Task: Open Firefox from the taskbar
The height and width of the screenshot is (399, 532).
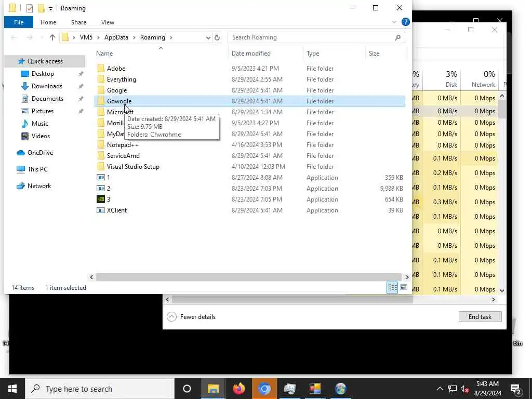Action: 239,389
